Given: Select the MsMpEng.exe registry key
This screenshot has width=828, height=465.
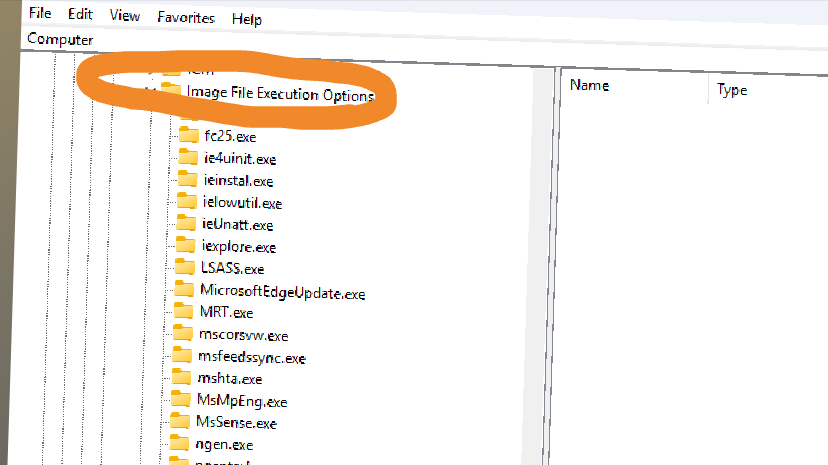Looking at the screenshot, I should click(x=242, y=401).
